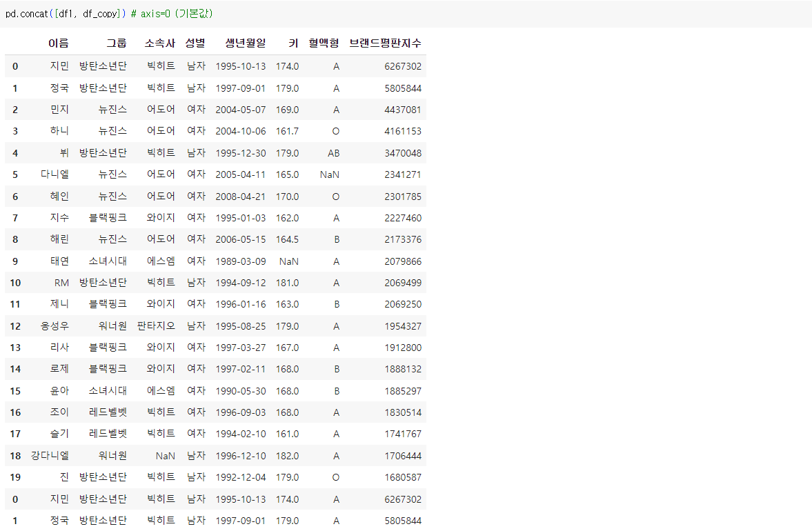Select the 성별 column header
Image resolution: width=812 pixels, height=531 pixels.
click(195, 43)
